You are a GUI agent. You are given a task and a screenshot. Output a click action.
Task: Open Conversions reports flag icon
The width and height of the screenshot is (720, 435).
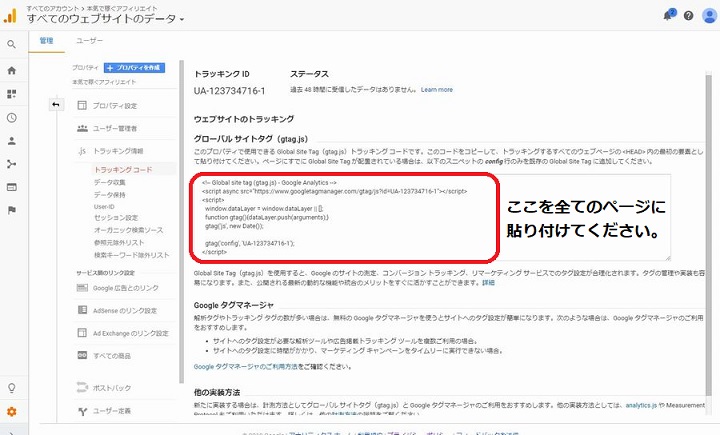pyautogui.click(x=11, y=210)
